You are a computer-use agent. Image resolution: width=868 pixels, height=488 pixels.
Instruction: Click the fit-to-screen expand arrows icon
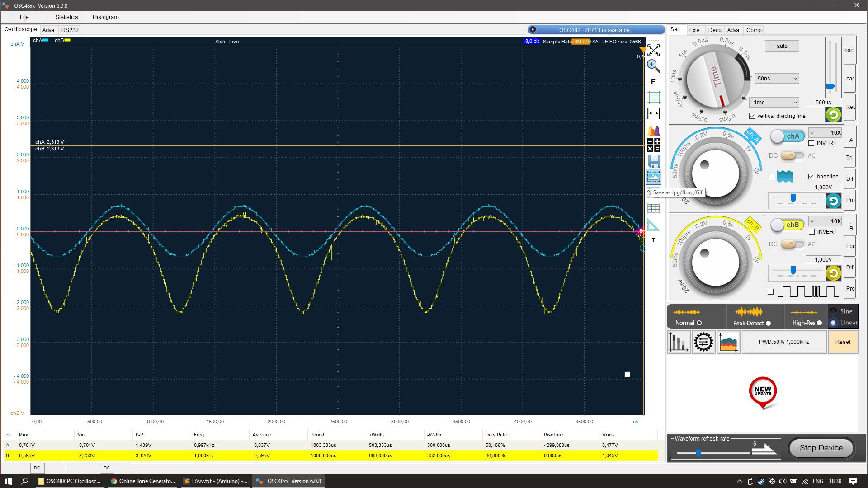653,50
